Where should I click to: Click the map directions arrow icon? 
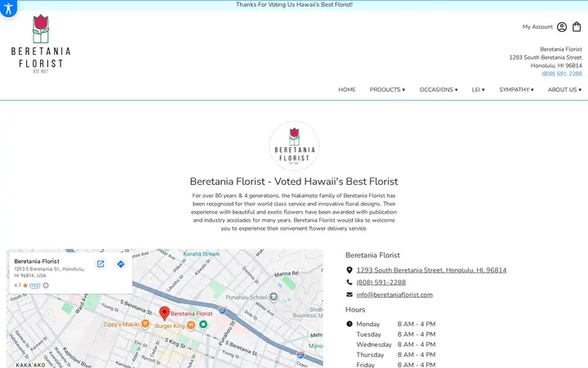coord(121,264)
